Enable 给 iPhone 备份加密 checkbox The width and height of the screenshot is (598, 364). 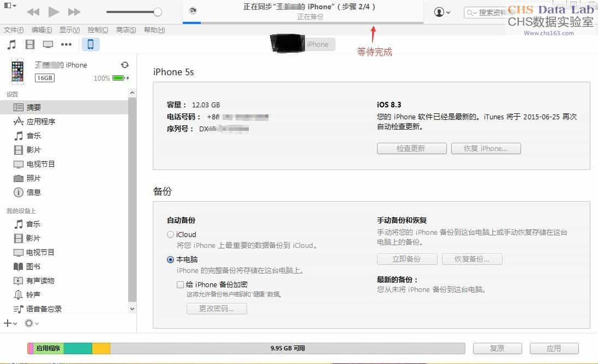[181, 284]
